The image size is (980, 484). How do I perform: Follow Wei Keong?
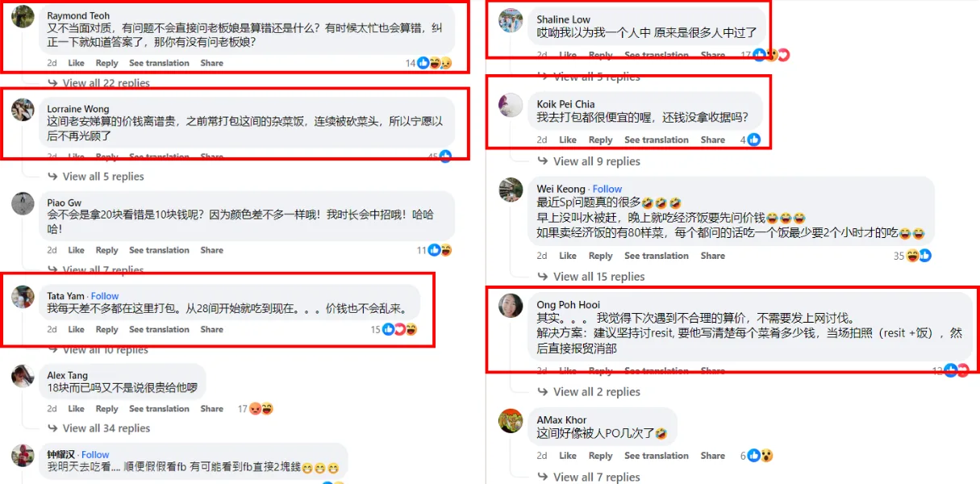607,189
